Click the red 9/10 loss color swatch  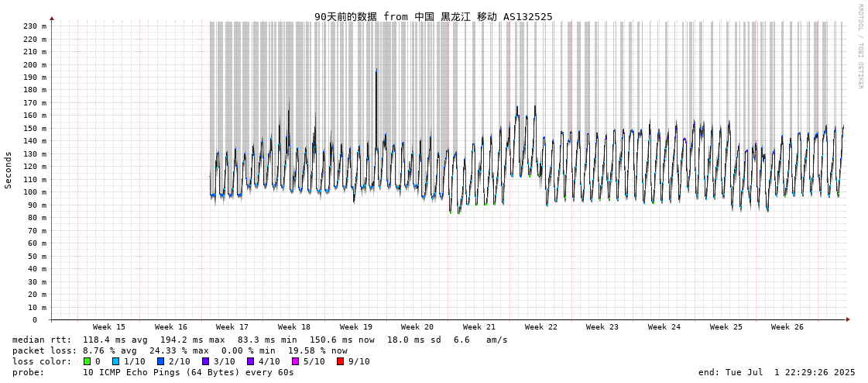tap(340, 361)
